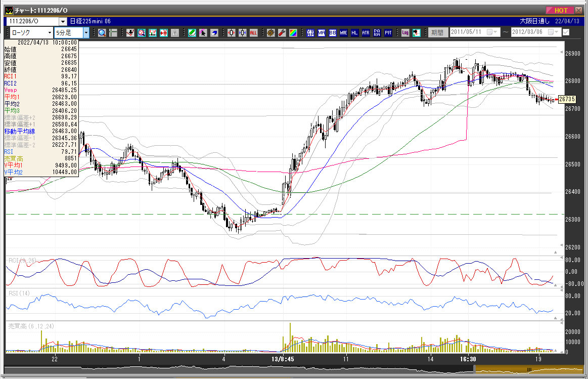Click the yen arrow icon
Screen dimensions: 588x379
tap(163, 33)
